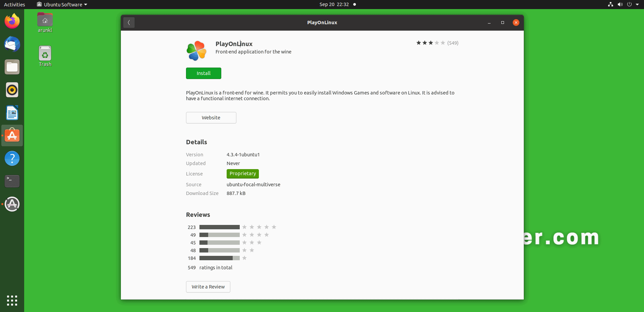Screen dimensions: 644x312
Task: Minimize the PlayOnLinux window
Action: 489,23
